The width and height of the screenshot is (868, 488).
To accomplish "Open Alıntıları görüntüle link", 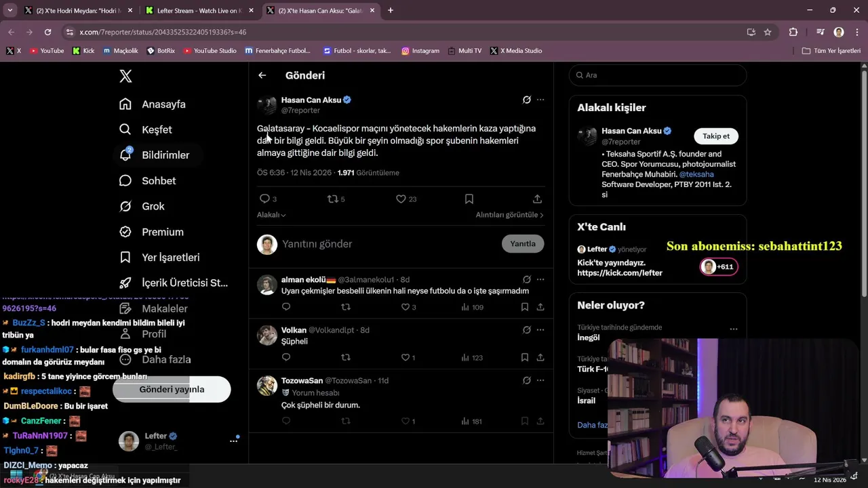I will pyautogui.click(x=509, y=215).
